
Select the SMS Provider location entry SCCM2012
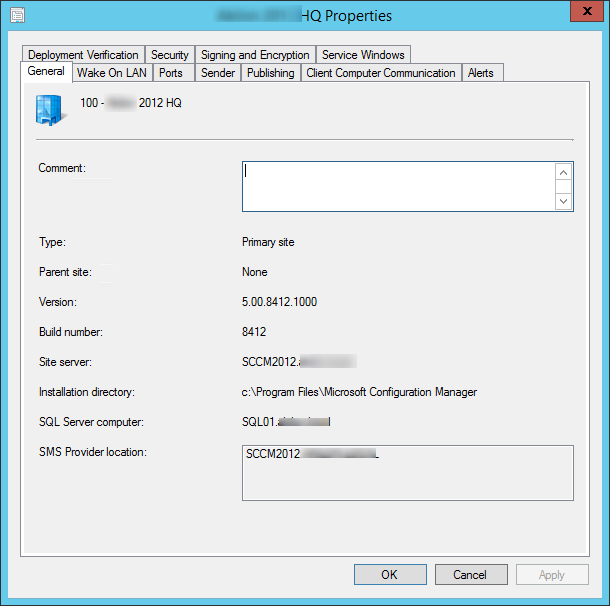312,454
